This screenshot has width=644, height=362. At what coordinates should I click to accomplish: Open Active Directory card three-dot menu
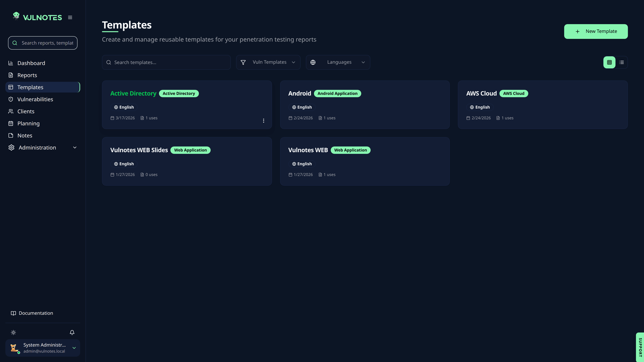(263, 121)
